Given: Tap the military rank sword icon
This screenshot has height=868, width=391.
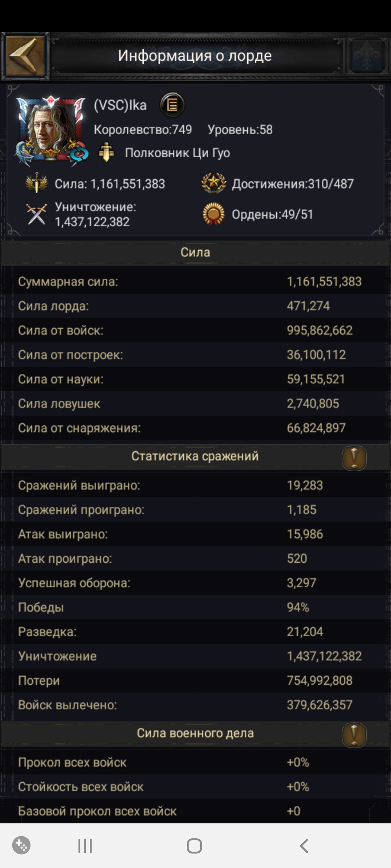Looking at the screenshot, I should pos(106,153).
